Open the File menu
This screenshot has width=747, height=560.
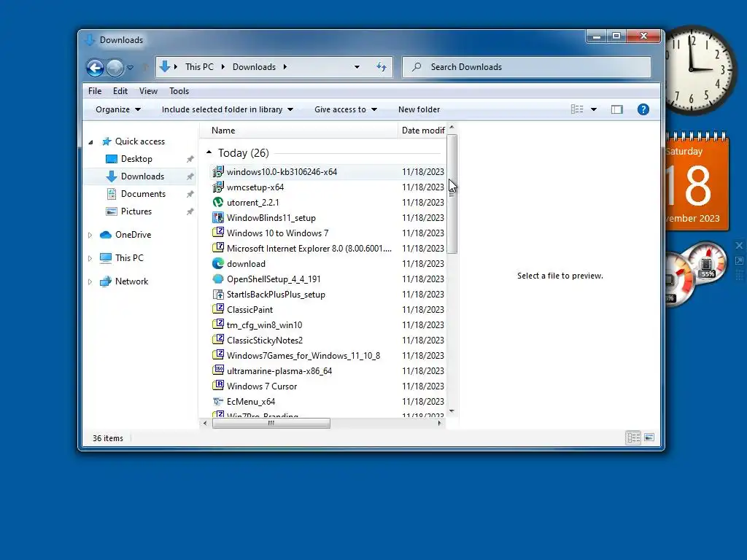point(95,91)
